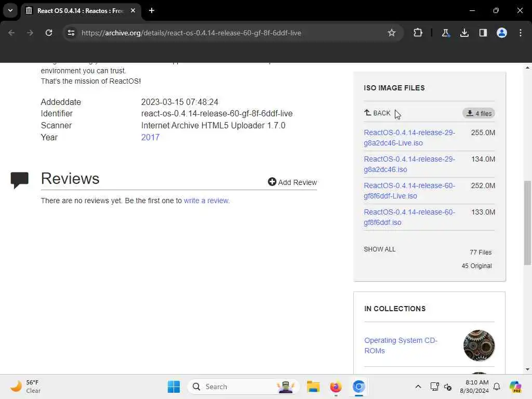Screen dimensions: 532x399
Task: Open the browser Downloads icon
Action: pyautogui.click(x=464, y=33)
